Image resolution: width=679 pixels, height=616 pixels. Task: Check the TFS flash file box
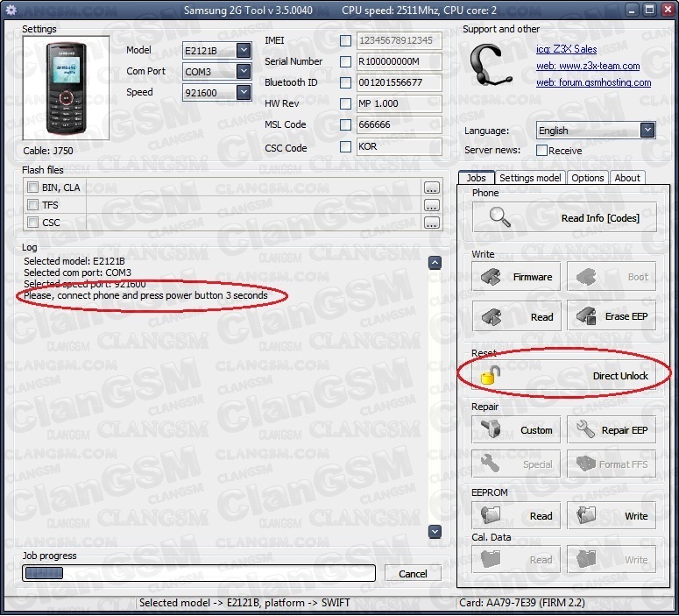(x=32, y=204)
